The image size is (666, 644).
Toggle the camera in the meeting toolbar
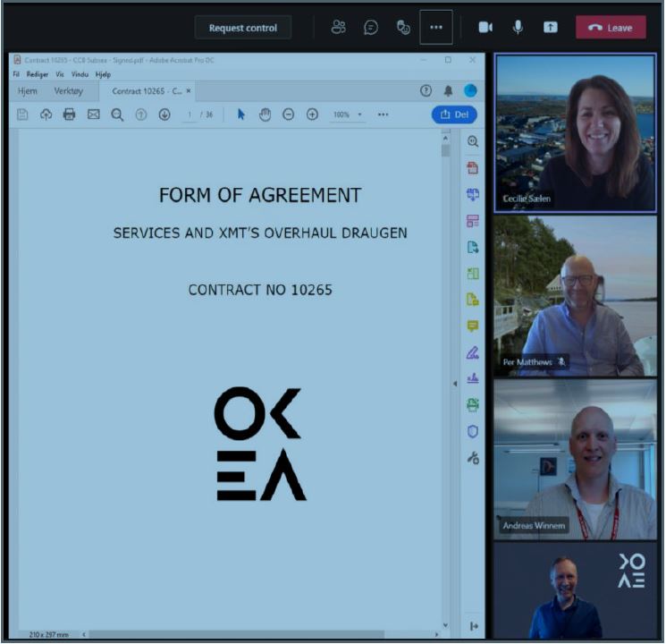pos(485,28)
